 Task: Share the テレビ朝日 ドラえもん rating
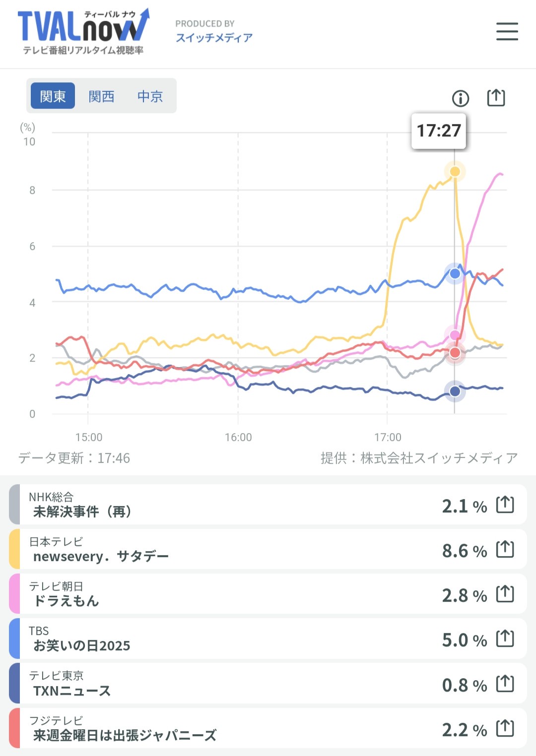click(x=505, y=594)
